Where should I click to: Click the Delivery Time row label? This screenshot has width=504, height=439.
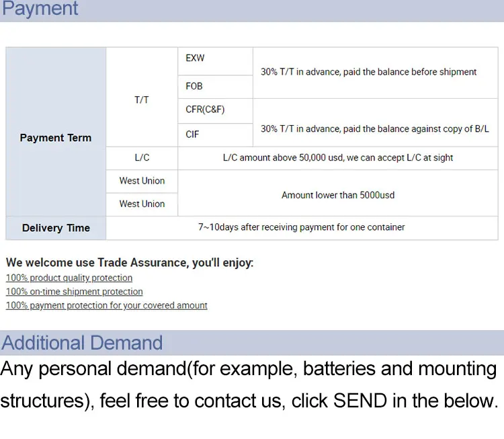56,228
